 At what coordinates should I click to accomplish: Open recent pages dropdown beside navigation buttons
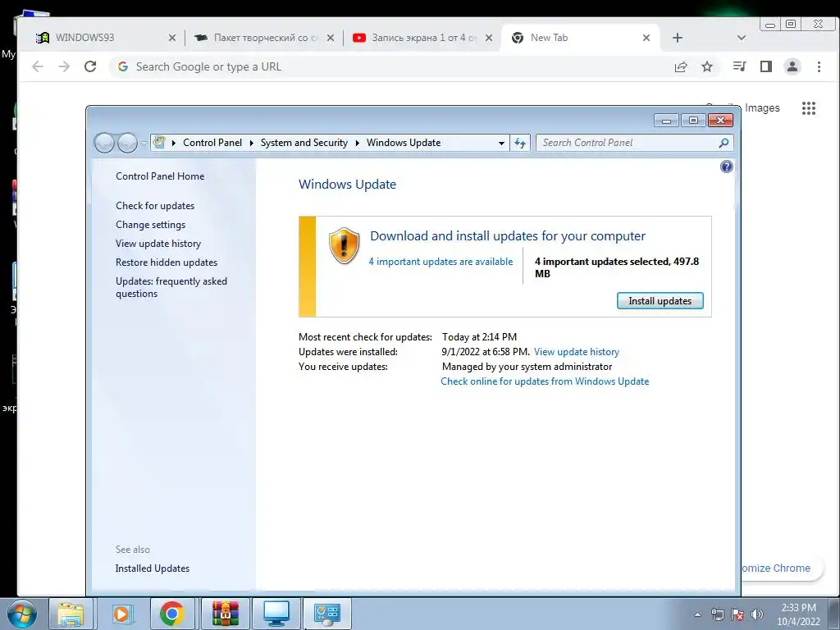(144, 144)
